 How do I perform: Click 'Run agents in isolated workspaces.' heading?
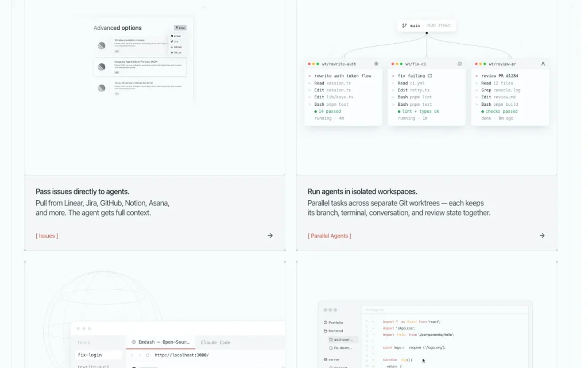362,191
